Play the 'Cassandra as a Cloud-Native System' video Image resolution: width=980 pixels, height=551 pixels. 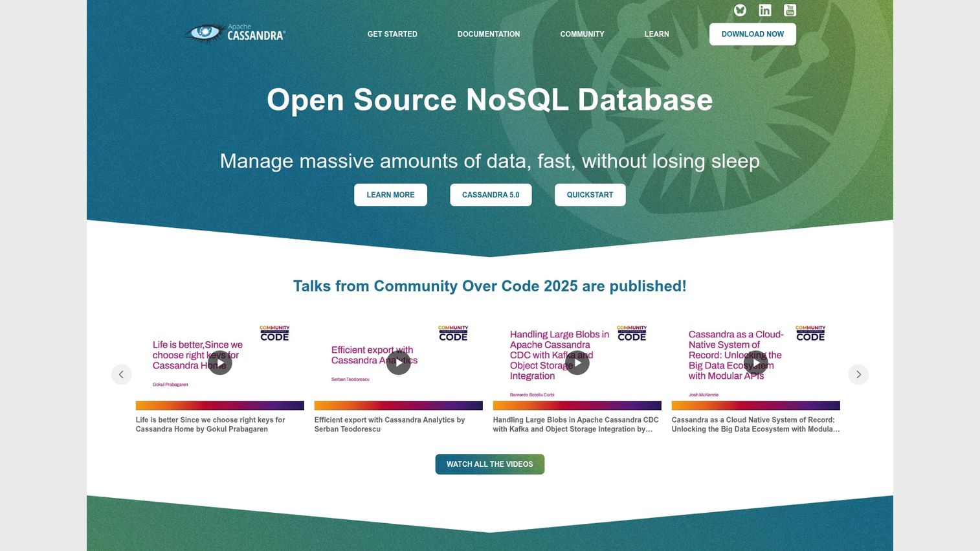pyautogui.click(x=756, y=363)
